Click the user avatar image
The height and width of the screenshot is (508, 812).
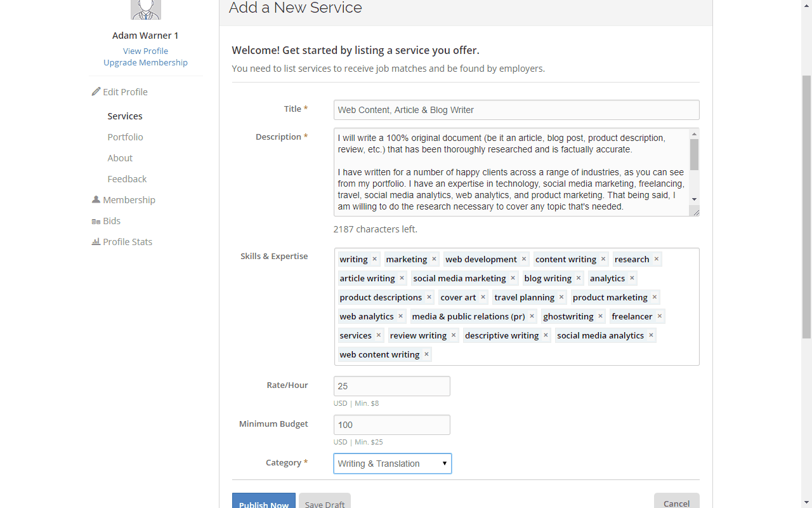pyautogui.click(x=146, y=9)
